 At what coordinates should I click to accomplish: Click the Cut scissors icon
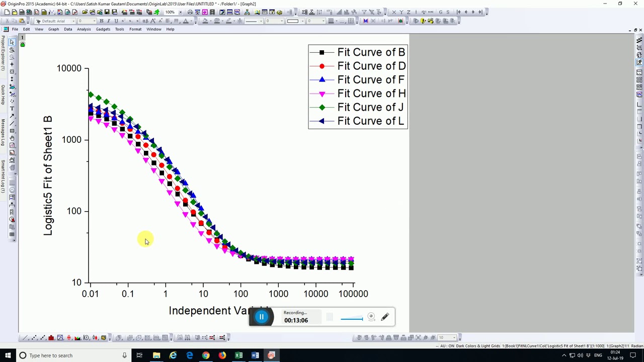[7, 21]
